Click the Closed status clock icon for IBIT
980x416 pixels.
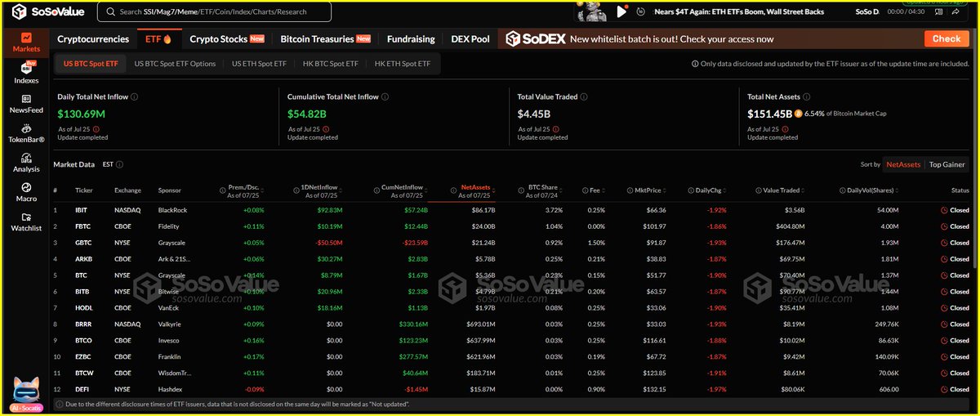(x=943, y=210)
